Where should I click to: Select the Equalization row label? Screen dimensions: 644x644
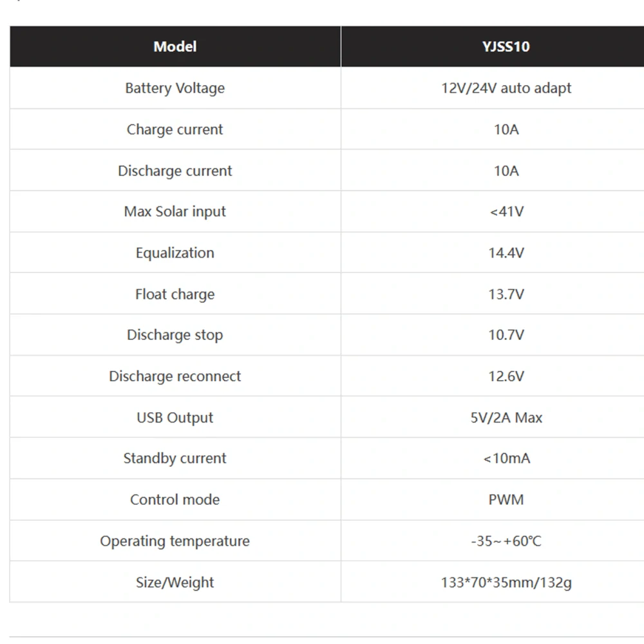(x=175, y=252)
